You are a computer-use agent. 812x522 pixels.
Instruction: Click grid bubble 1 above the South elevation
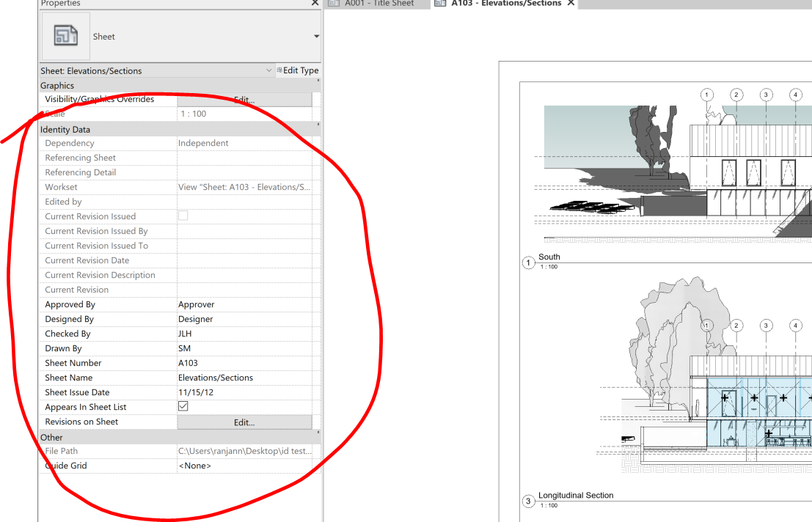pyautogui.click(x=706, y=95)
